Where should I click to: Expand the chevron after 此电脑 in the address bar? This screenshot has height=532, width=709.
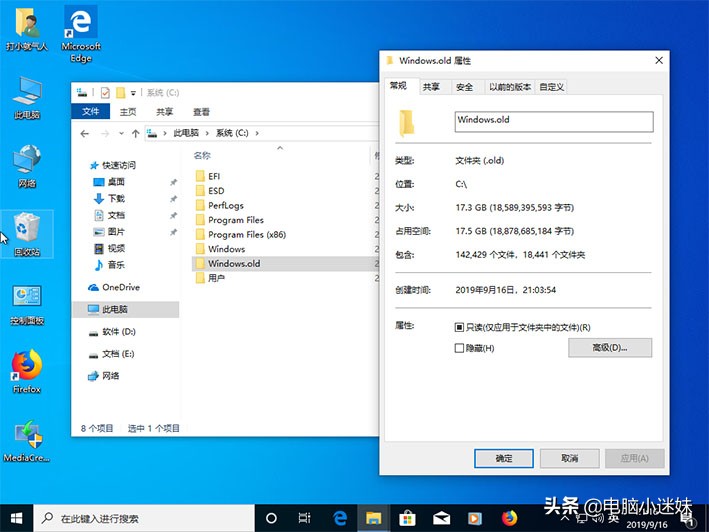208,133
